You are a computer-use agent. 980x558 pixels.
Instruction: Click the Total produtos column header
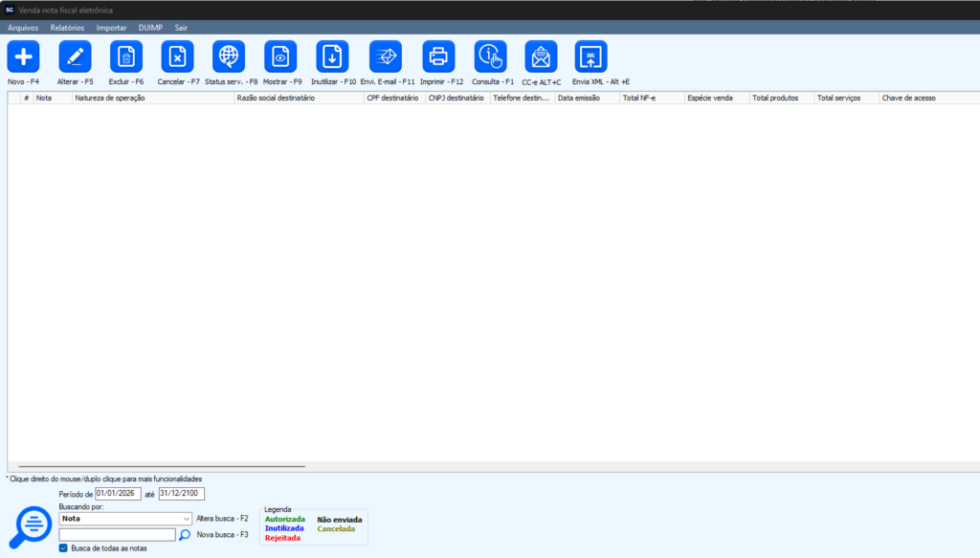pos(782,98)
